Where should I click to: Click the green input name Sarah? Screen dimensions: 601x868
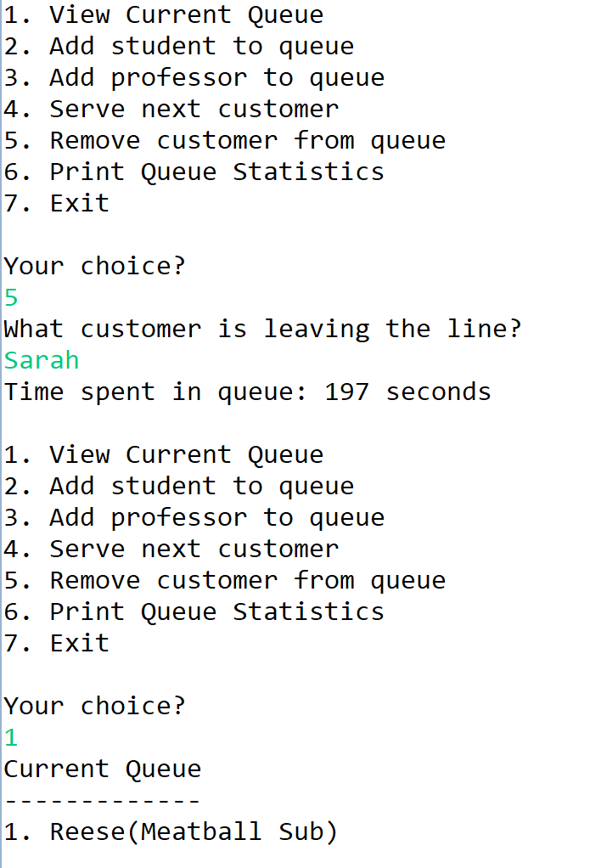(42, 360)
